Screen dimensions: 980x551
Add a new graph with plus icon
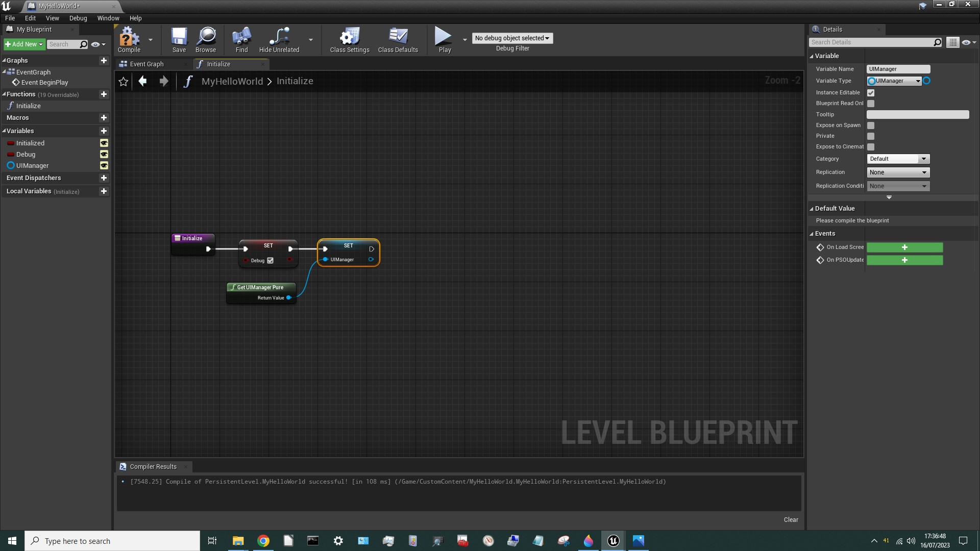coord(104,60)
